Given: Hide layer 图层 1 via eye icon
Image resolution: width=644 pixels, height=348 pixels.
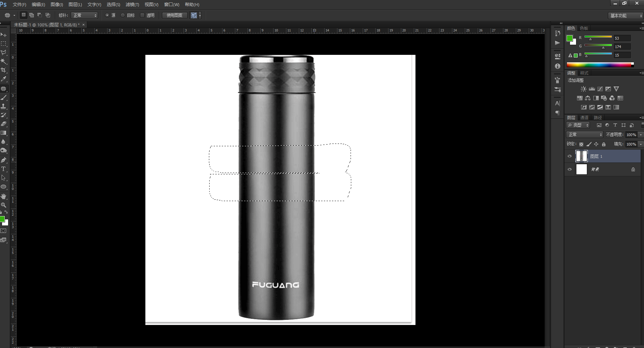Looking at the screenshot, I should [570, 156].
